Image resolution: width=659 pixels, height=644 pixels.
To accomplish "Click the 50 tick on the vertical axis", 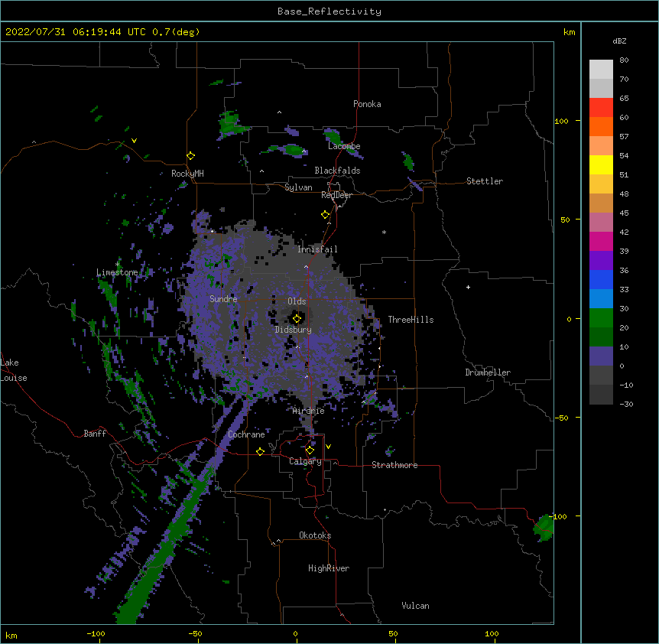I will point(565,220).
